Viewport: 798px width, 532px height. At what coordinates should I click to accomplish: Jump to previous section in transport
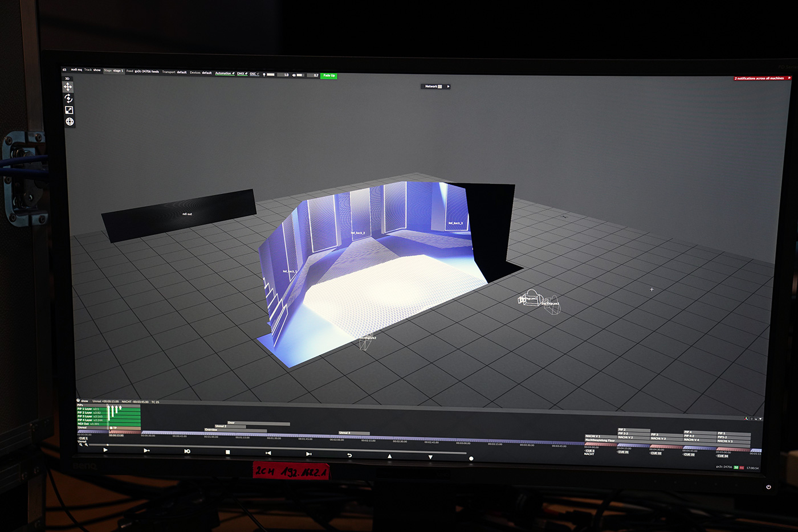pyautogui.click(x=268, y=453)
